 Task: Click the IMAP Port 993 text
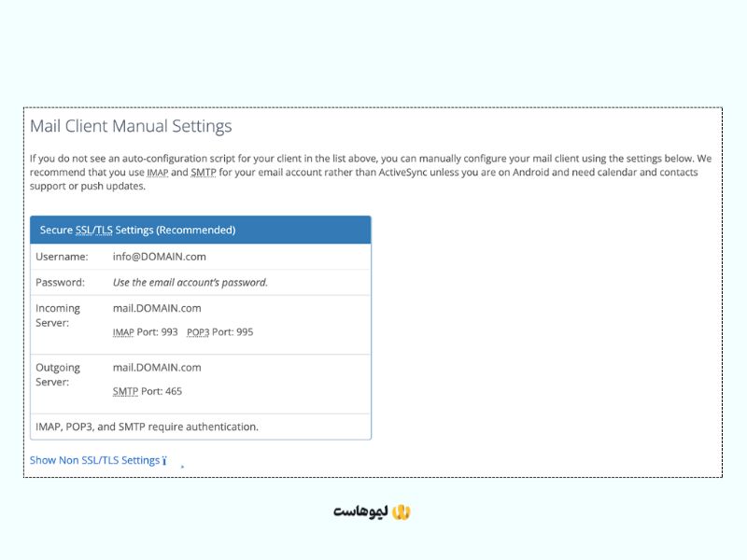145,331
